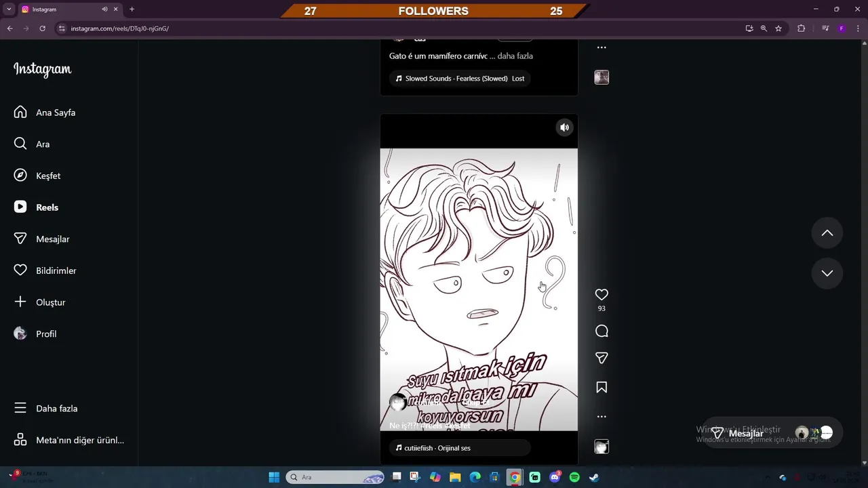
Task: Click install app icon in address bar
Action: click(749, 28)
